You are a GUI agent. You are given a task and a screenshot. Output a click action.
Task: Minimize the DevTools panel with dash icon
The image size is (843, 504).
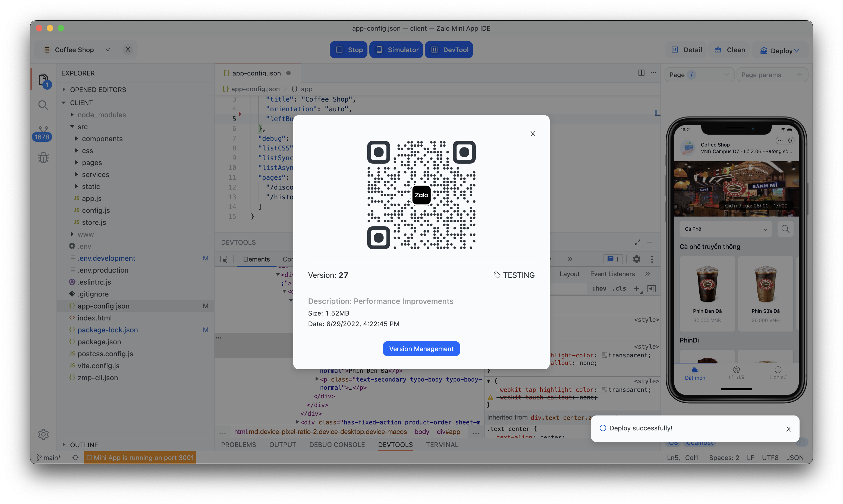click(649, 242)
